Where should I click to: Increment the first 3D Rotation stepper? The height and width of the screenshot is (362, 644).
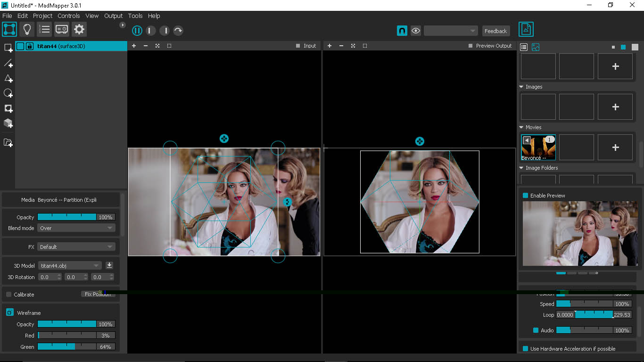(59, 275)
